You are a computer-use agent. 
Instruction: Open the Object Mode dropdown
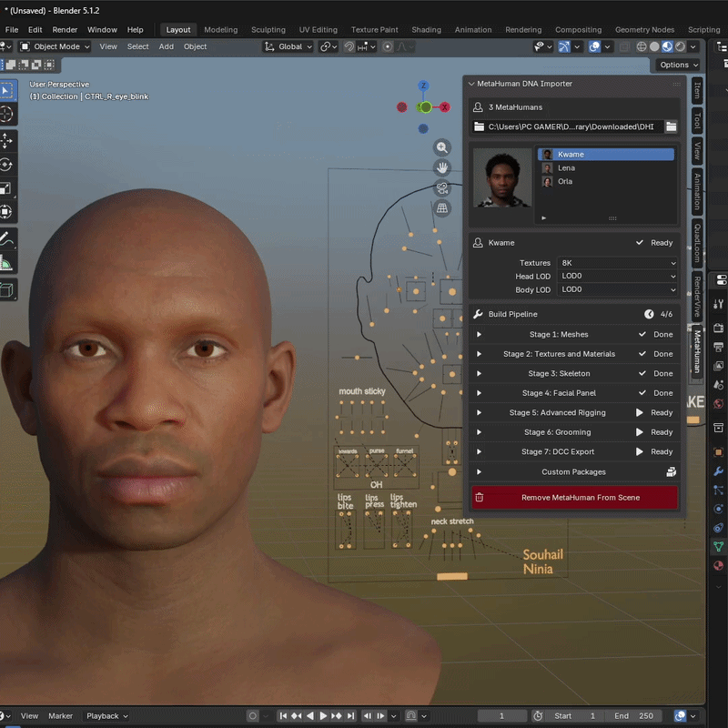[x=55, y=46]
